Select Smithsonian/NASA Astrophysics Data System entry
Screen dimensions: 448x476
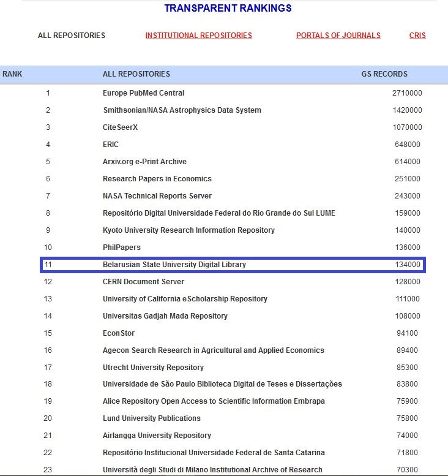(182, 110)
